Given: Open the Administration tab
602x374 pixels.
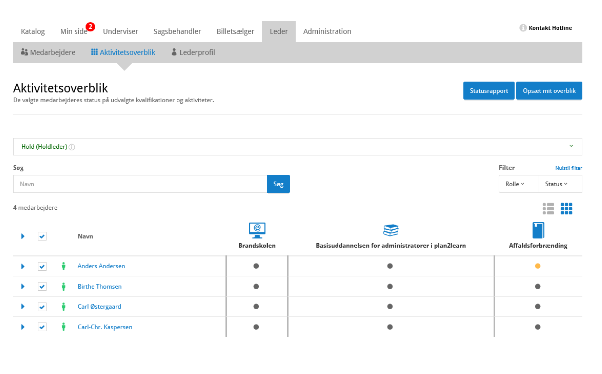Looking at the screenshot, I should (327, 31).
